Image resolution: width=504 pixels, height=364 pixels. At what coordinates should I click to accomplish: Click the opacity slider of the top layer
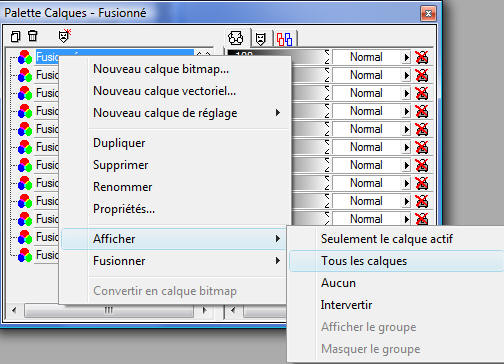point(277,55)
